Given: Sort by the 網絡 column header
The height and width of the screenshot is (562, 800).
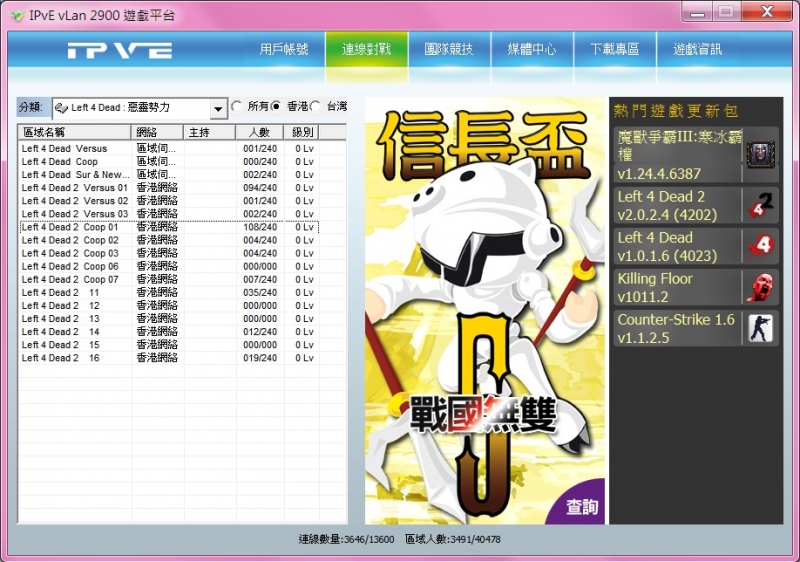Looking at the screenshot, I should coord(157,133).
